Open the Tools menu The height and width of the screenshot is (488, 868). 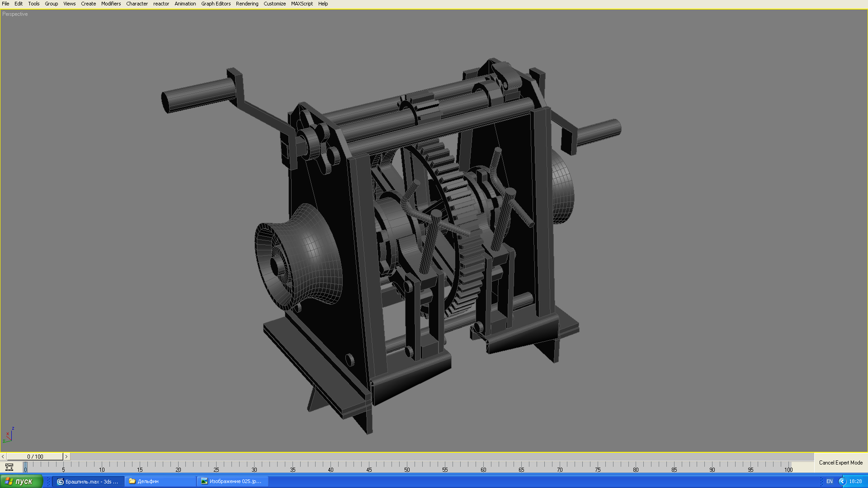click(34, 4)
